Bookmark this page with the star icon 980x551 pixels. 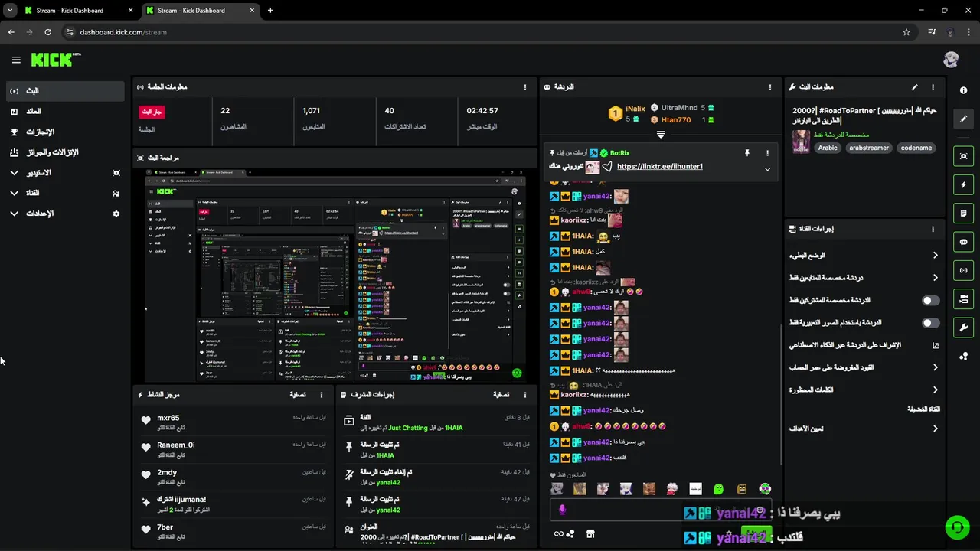[906, 32]
